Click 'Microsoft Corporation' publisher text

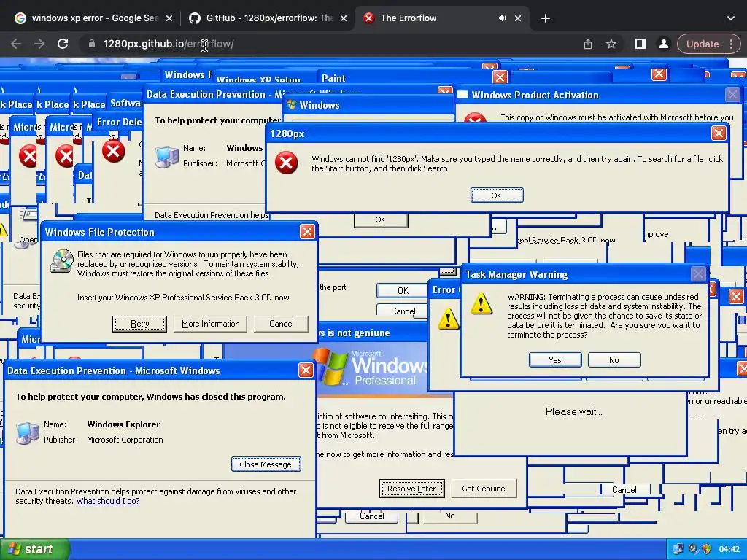(125, 440)
